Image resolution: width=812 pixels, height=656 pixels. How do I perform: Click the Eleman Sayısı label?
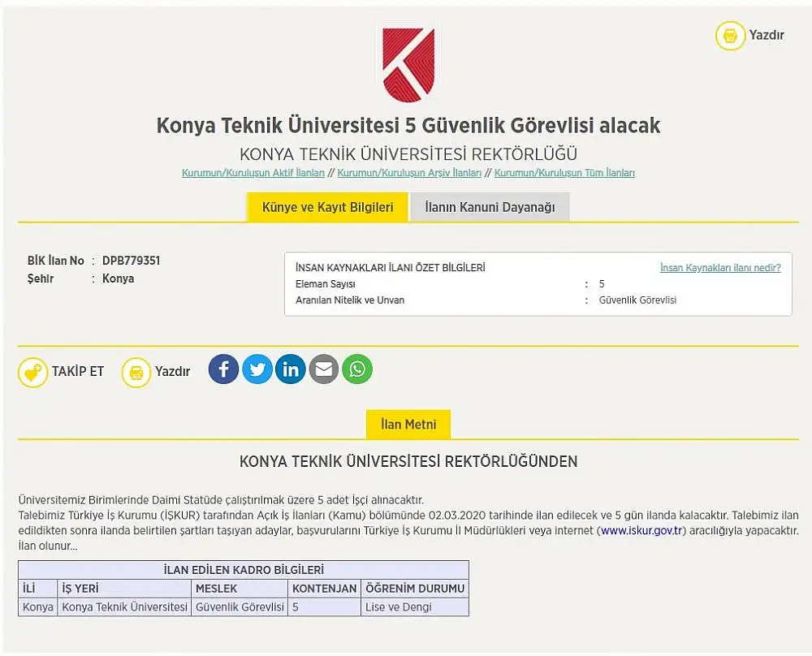pyautogui.click(x=326, y=283)
